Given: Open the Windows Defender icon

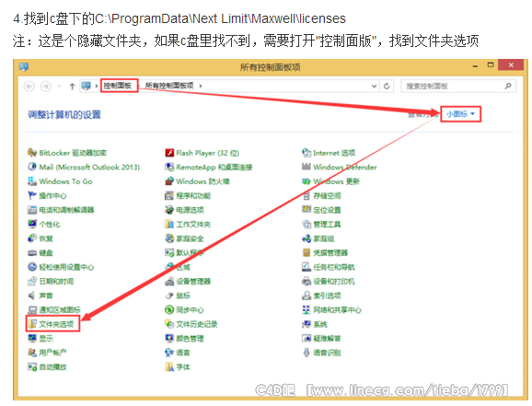Looking at the screenshot, I should pos(306,167).
